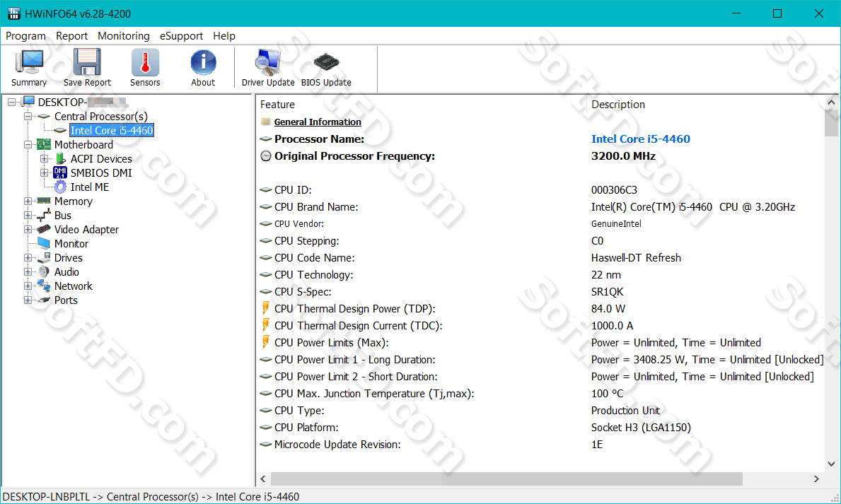This screenshot has height=504, width=841.
Task: Open the Help menu
Action: [224, 36]
